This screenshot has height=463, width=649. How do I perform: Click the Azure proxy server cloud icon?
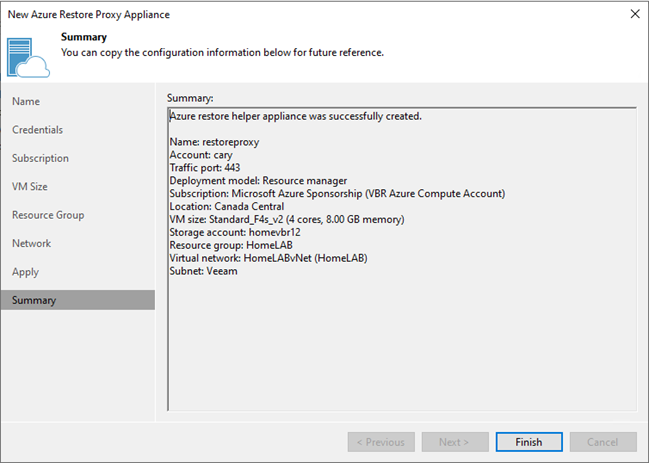pyautogui.click(x=28, y=58)
